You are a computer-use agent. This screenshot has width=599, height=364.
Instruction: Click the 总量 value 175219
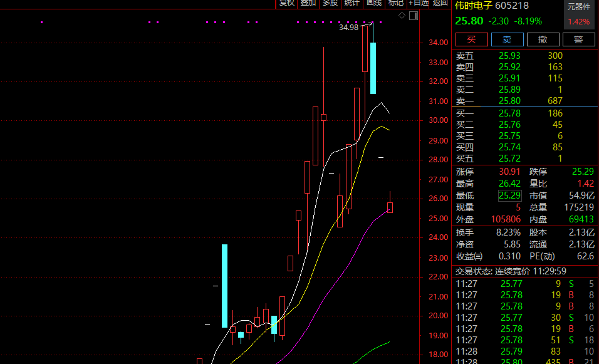tap(579, 207)
